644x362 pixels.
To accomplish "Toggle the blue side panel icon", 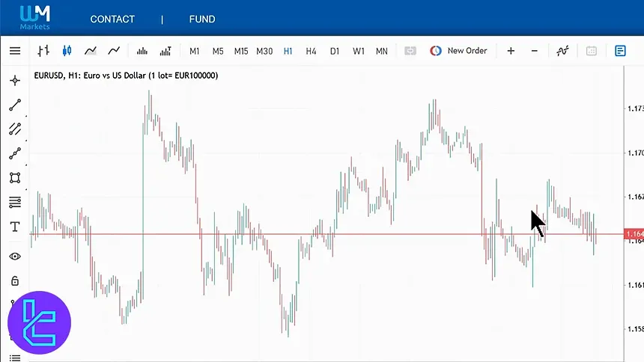I will click(x=620, y=51).
